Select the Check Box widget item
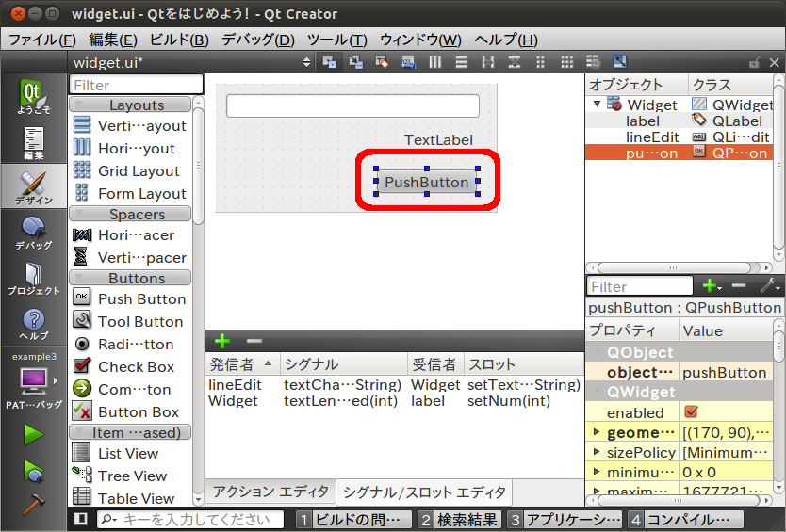Screen dimensions: 786x532 136,367
